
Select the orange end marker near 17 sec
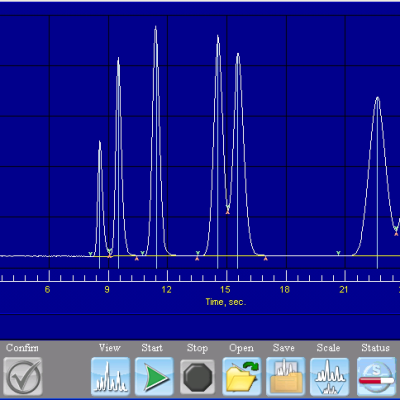click(x=266, y=258)
